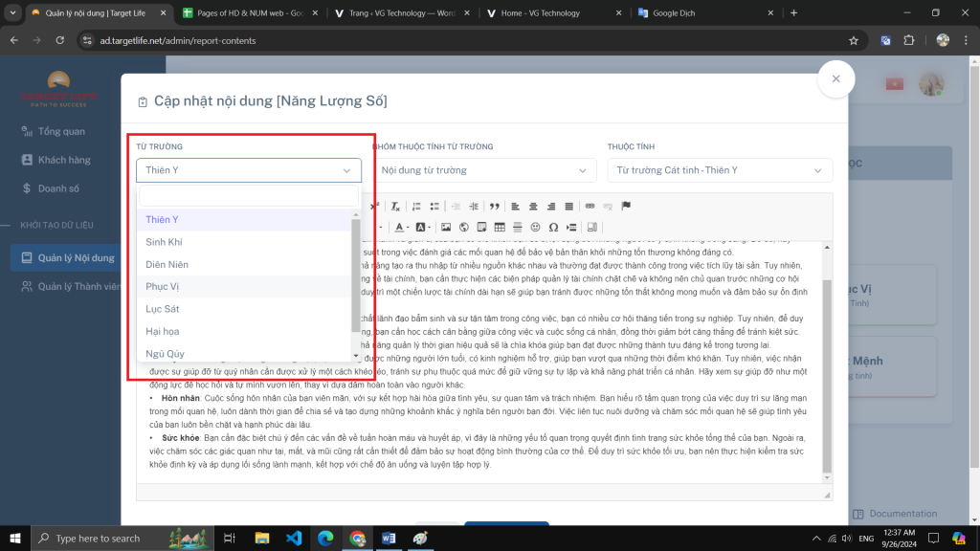Open Microsoft Edge from taskbar
This screenshot has width=980, height=551.
point(325,538)
